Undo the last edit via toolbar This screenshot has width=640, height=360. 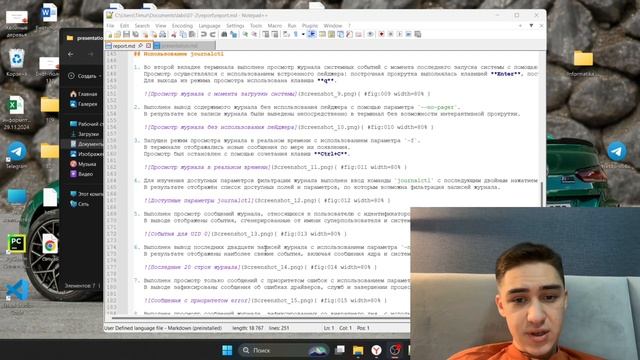(204, 34)
